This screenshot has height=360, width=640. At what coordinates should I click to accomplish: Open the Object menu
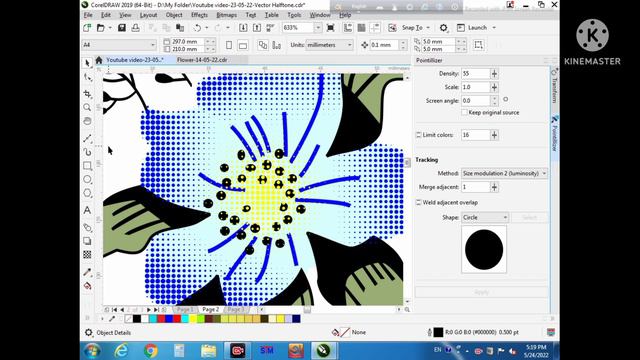(x=174, y=15)
